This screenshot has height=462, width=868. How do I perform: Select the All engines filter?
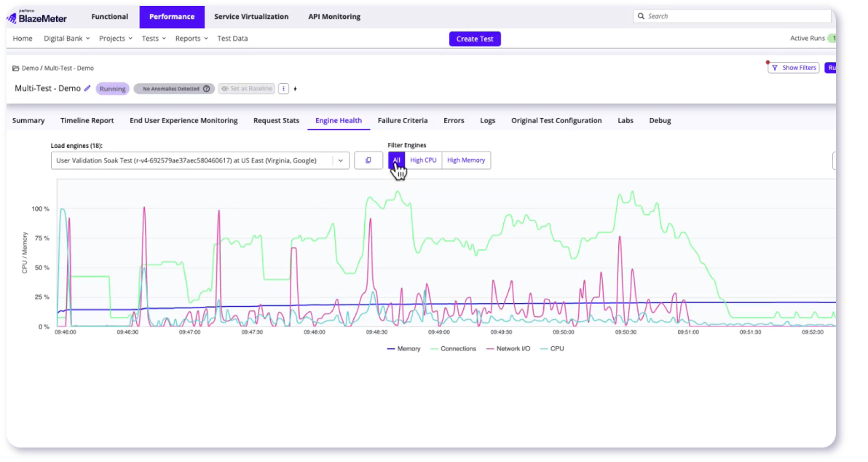[x=396, y=160]
